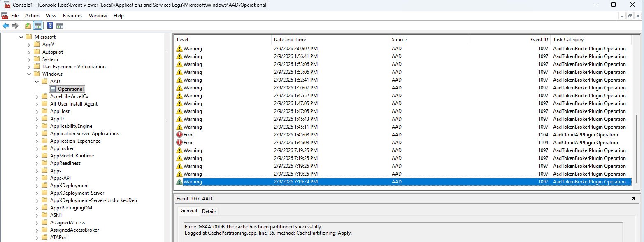This screenshot has width=644, height=242.
Task: Expand the Autopilot folder node
Action: [29, 52]
